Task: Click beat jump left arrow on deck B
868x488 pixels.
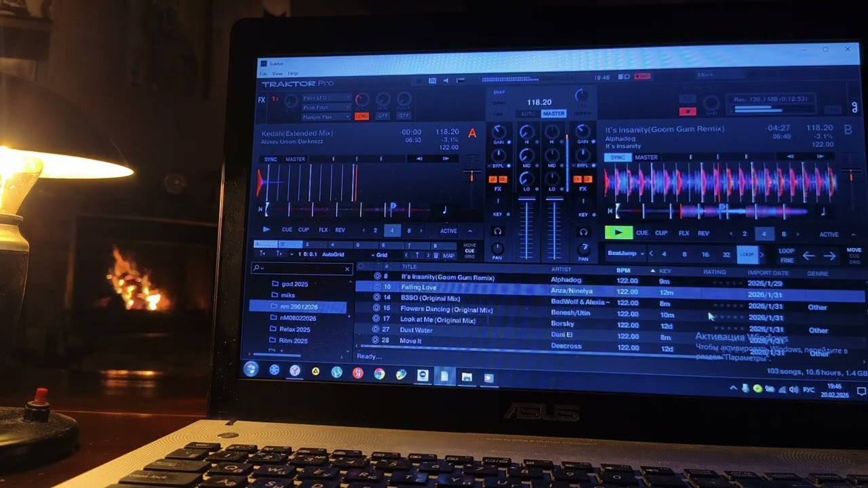Action: (x=808, y=256)
